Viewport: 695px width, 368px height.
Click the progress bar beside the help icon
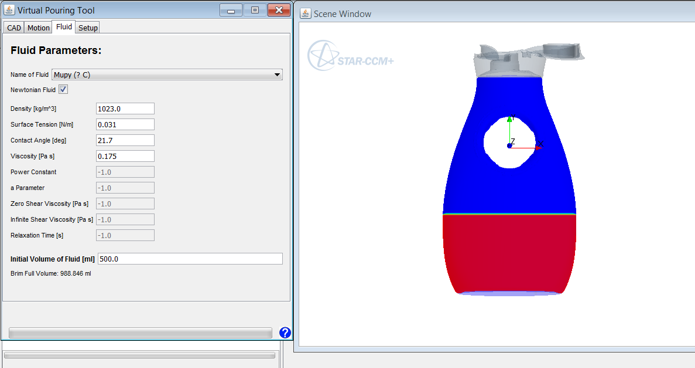140,333
